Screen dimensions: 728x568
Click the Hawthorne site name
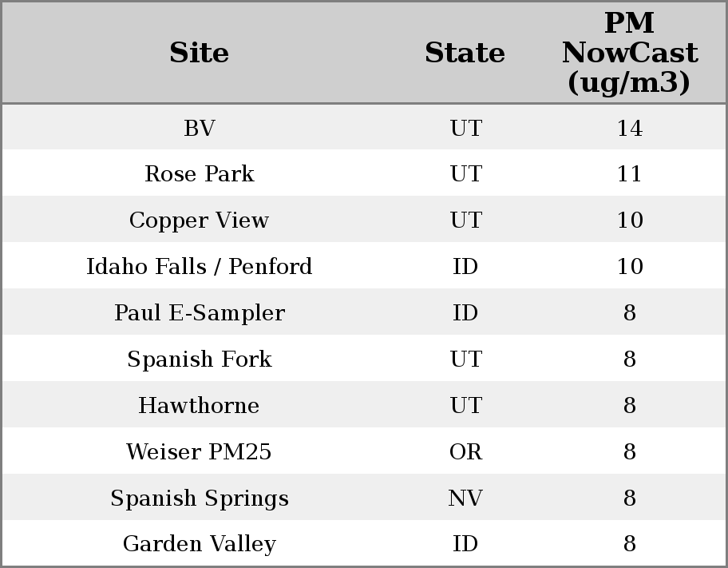click(199, 406)
